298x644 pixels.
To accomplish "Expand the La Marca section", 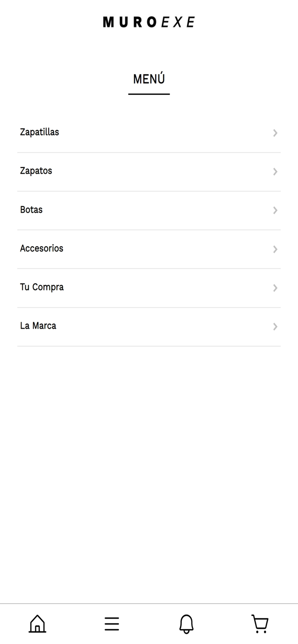I will click(275, 326).
